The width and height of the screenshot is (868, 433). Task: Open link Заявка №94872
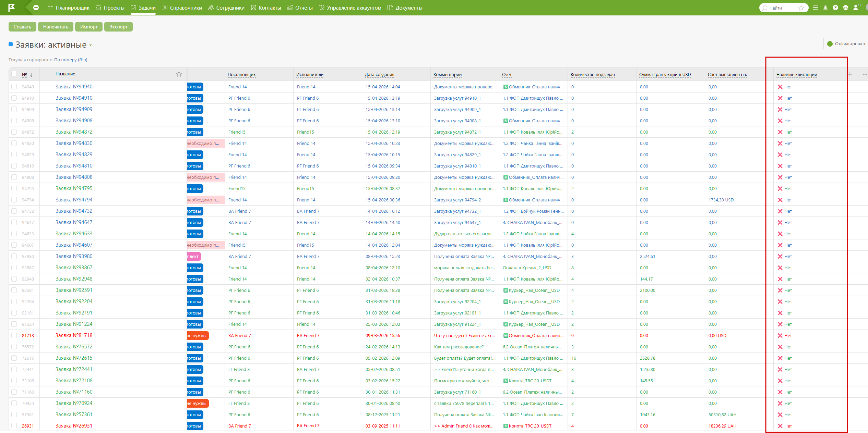click(x=74, y=132)
